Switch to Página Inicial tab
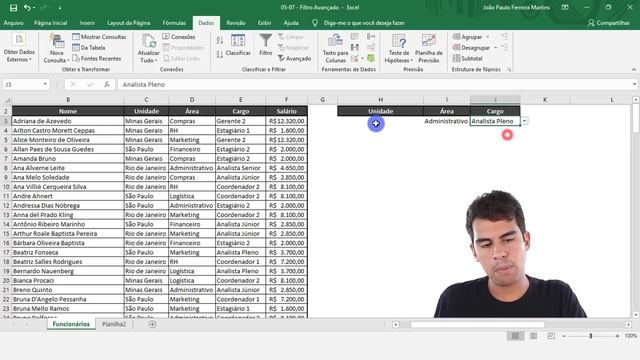This screenshot has height=360, width=640. [51, 23]
